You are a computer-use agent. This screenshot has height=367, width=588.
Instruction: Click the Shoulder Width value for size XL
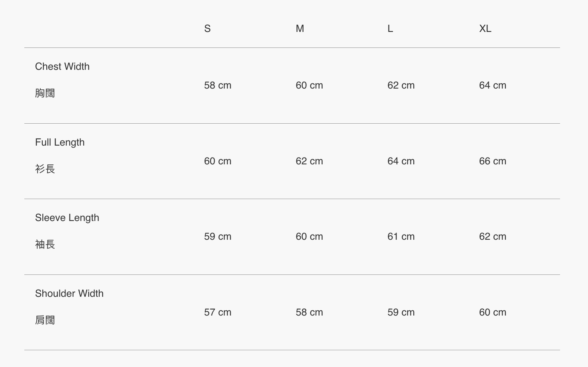click(x=493, y=312)
